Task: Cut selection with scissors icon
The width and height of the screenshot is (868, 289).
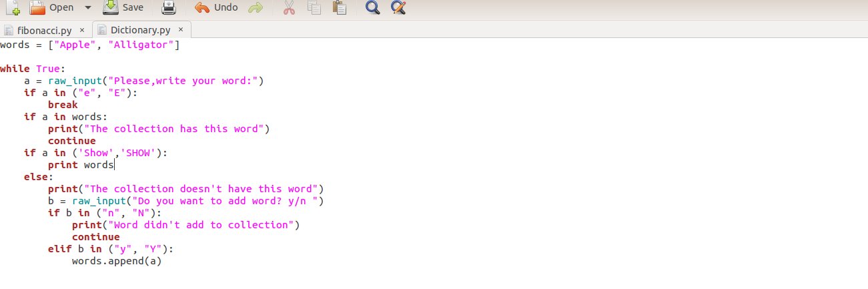Action: pyautogui.click(x=289, y=8)
